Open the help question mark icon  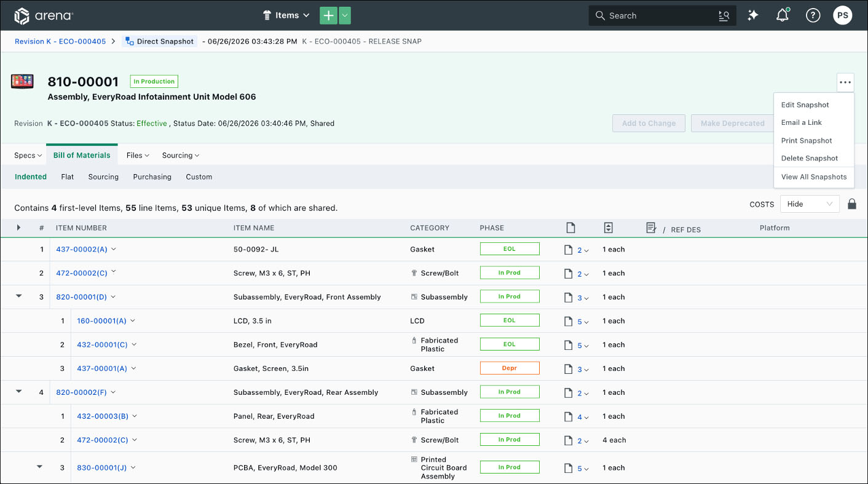pyautogui.click(x=813, y=15)
